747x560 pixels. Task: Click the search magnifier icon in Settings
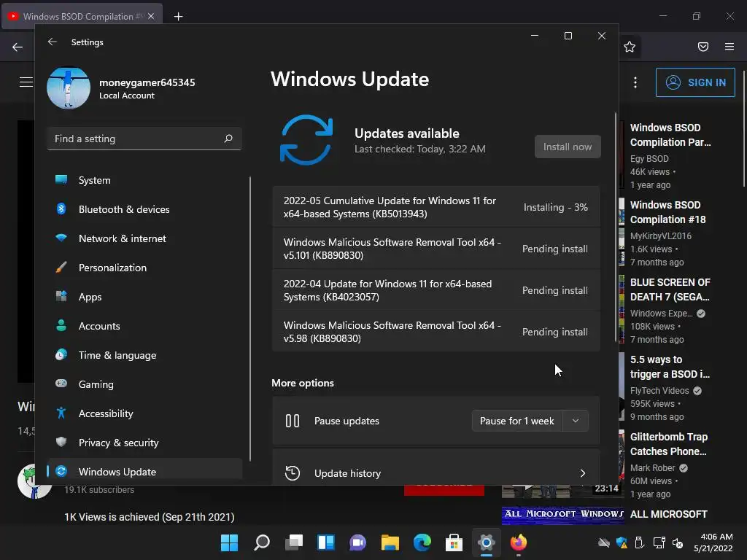tap(228, 139)
